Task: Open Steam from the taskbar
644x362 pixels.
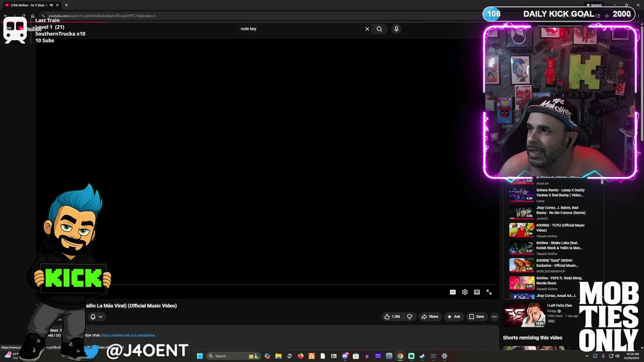Action: click(422, 356)
